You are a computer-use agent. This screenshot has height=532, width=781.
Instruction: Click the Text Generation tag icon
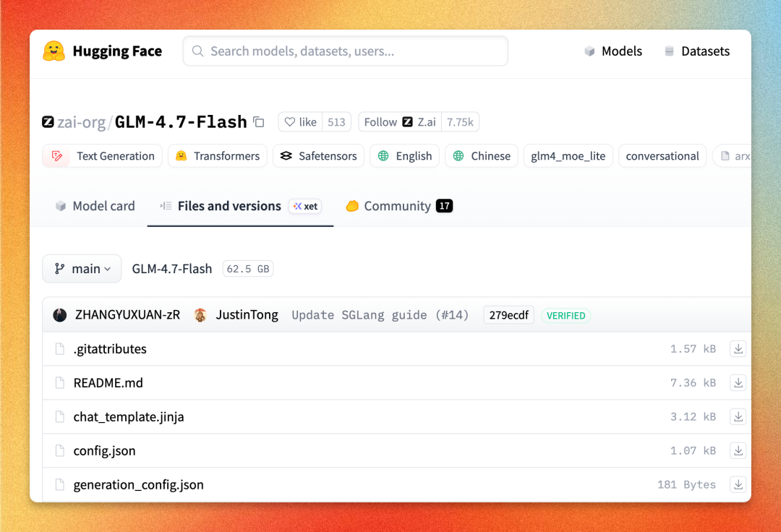57,156
